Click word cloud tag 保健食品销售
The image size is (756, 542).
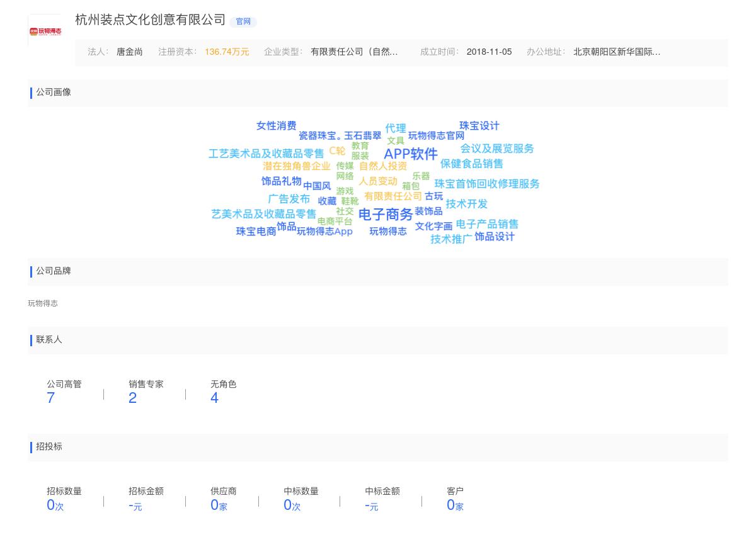pos(472,164)
